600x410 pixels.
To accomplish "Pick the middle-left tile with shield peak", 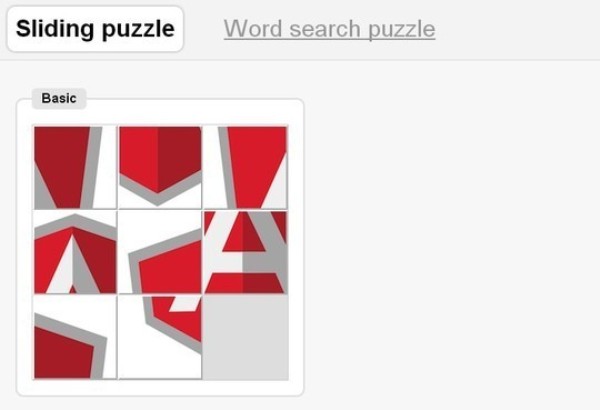I will (75, 253).
